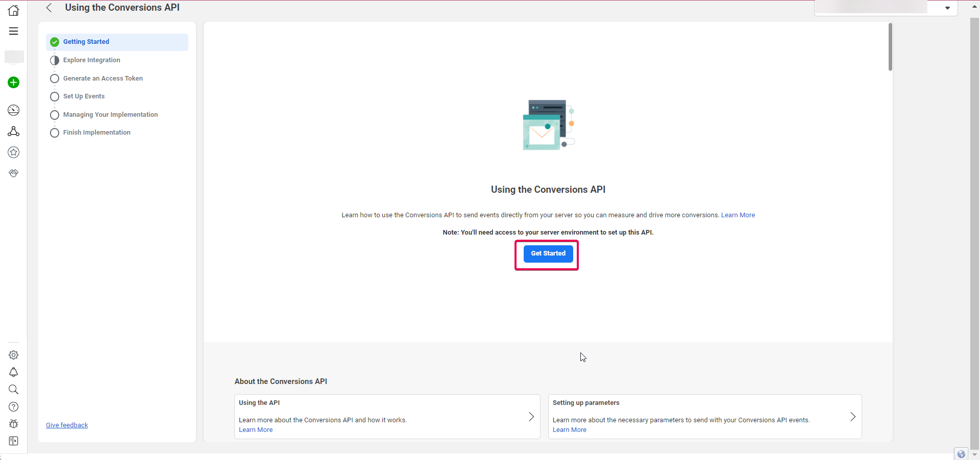Viewport: 980px width, 460px height.
Task: Open the bell notifications icon
Action: (x=14, y=372)
